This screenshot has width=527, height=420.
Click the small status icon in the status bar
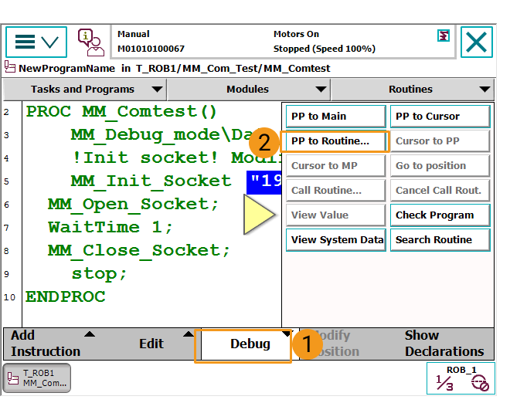(x=443, y=36)
